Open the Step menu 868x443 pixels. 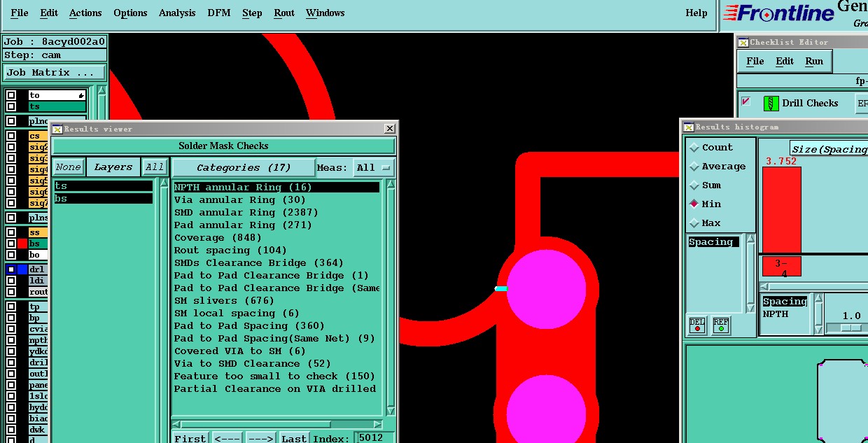click(x=252, y=13)
